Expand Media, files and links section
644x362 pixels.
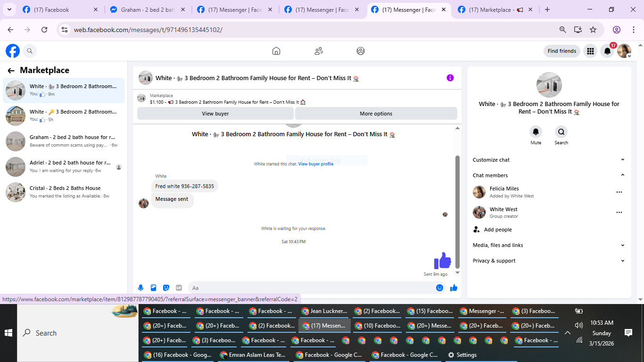pos(549,245)
